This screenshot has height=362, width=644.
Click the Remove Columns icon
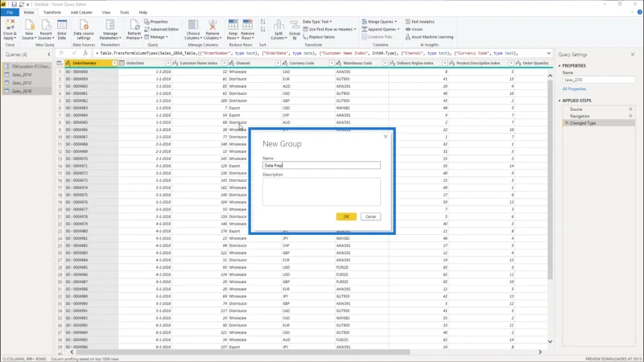pos(213,30)
